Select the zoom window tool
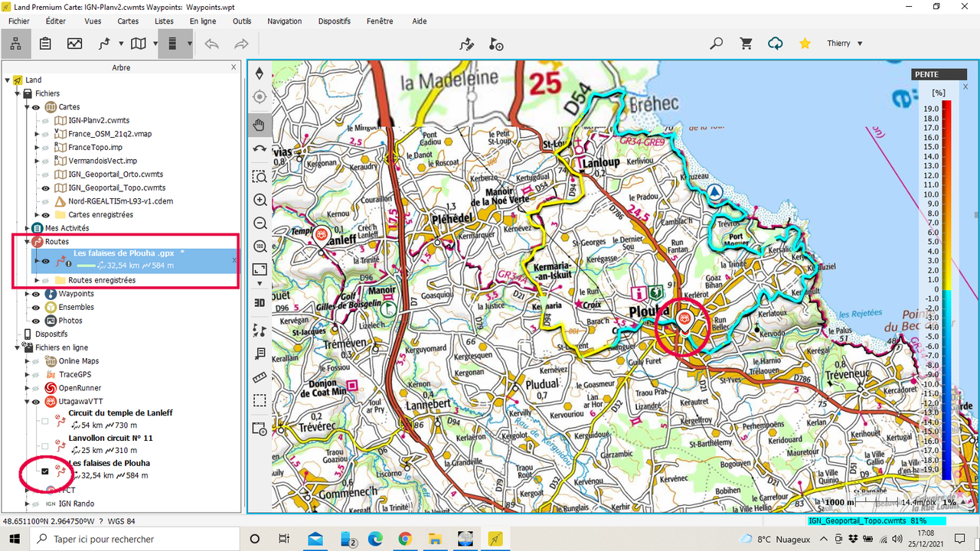Image resolution: width=980 pixels, height=551 pixels. point(260,177)
